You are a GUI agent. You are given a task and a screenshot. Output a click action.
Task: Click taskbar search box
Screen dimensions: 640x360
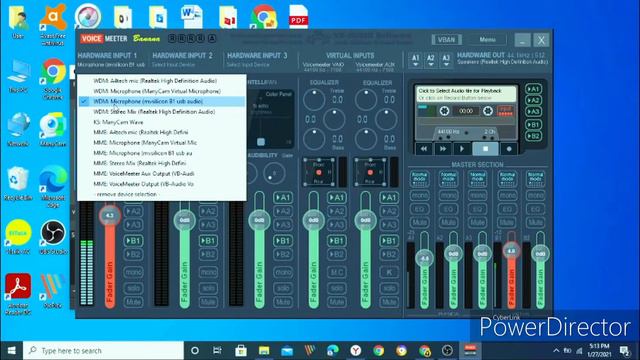(103, 351)
